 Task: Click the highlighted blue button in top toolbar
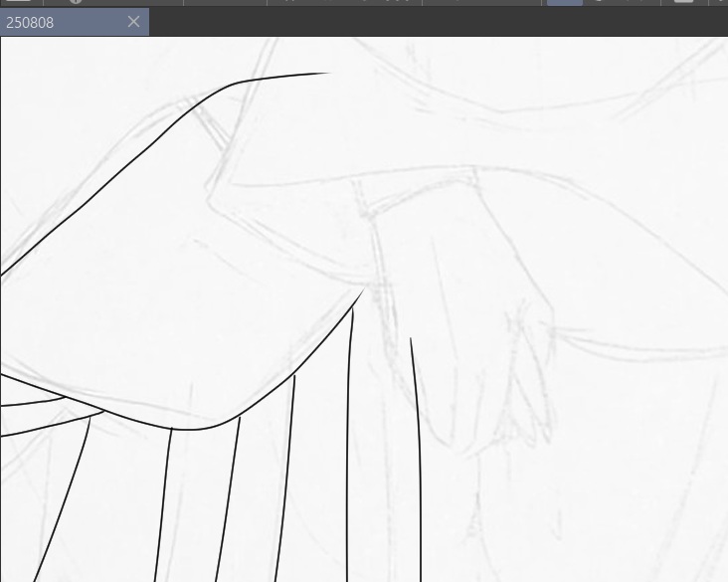pos(564,2)
